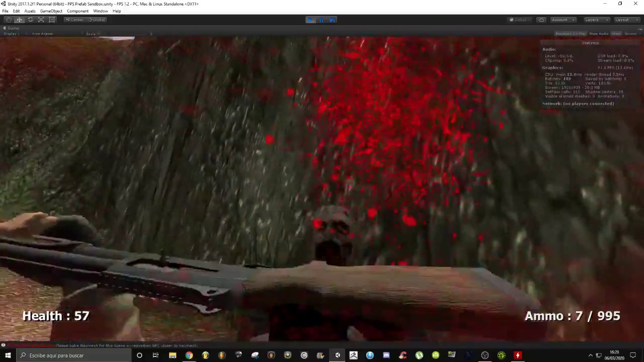Open the GameObject menu
The height and width of the screenshot is (362, 644).
[x=51, y=11]
